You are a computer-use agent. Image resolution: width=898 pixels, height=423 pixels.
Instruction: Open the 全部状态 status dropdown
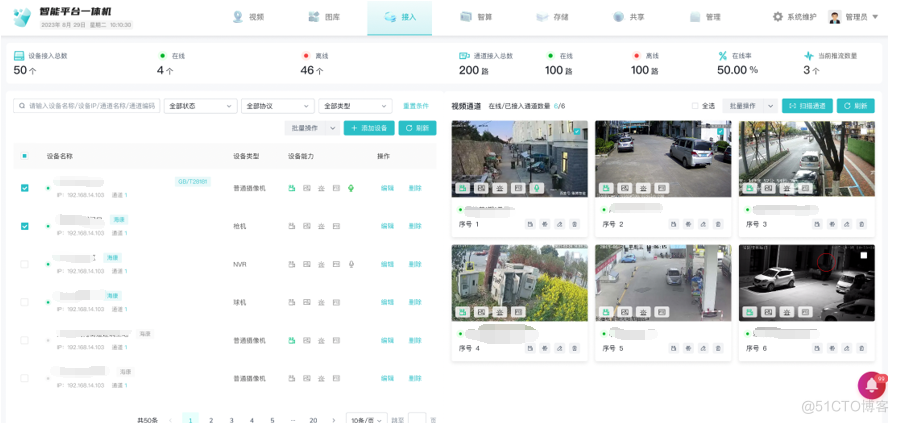[200, 106]
